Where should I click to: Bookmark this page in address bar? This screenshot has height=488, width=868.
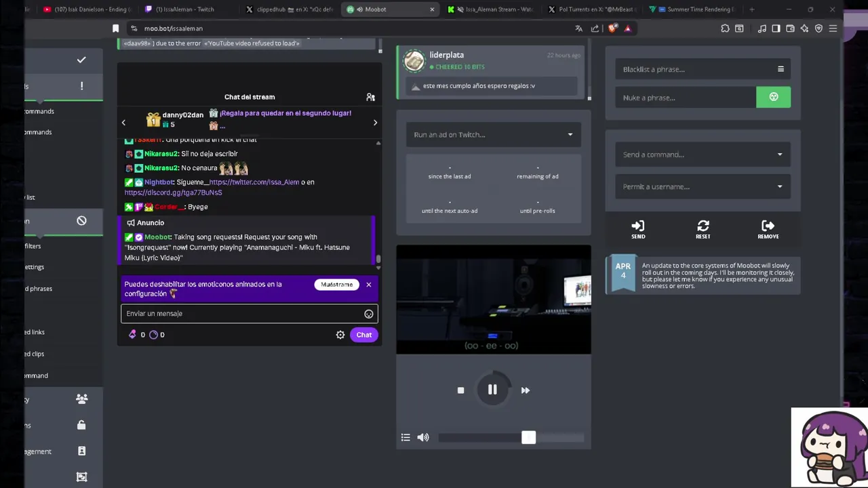115,28
